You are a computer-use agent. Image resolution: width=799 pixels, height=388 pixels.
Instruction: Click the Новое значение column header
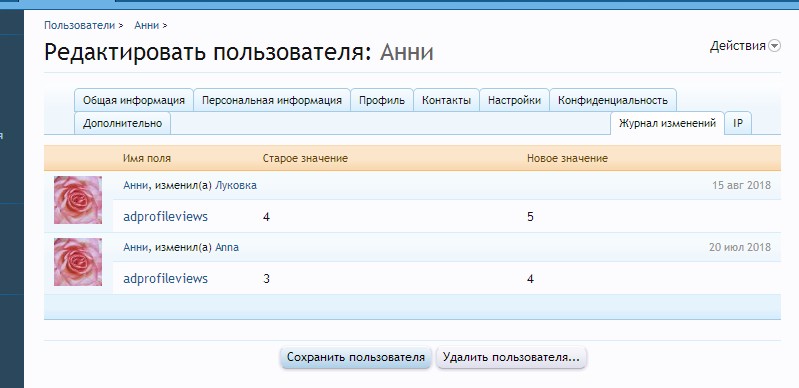pyautogui.click(x=567, y=158)
